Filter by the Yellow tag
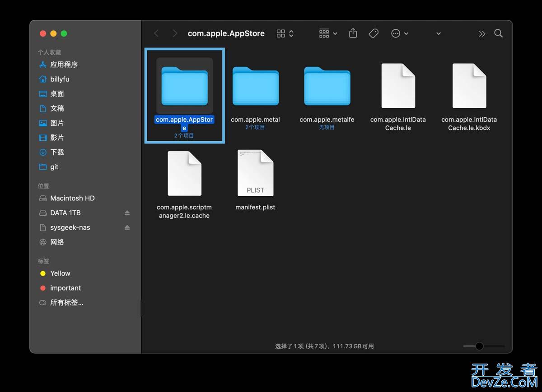Screen dimensions: 542x392 [60, 273]
